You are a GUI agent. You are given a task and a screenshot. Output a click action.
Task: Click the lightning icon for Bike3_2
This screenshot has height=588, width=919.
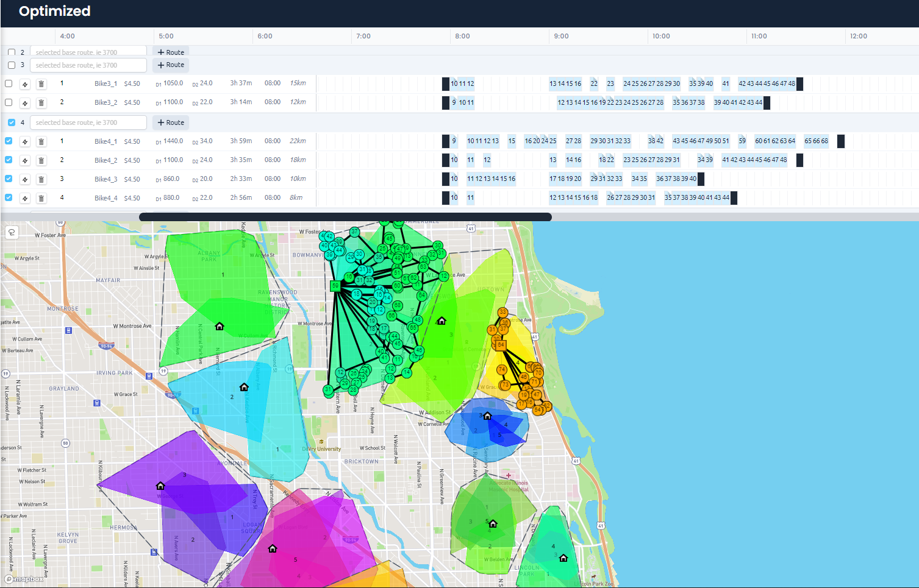[x=25, y=103]
